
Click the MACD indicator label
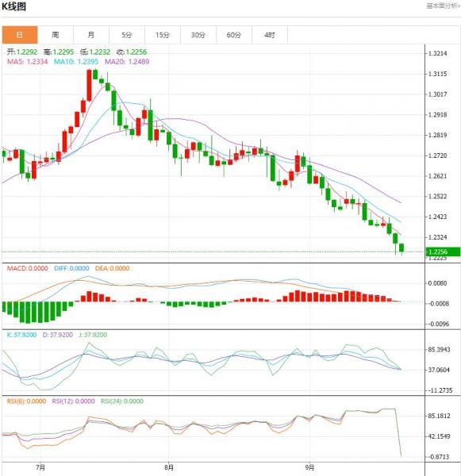pyautogui.click(x=27, y=268)
